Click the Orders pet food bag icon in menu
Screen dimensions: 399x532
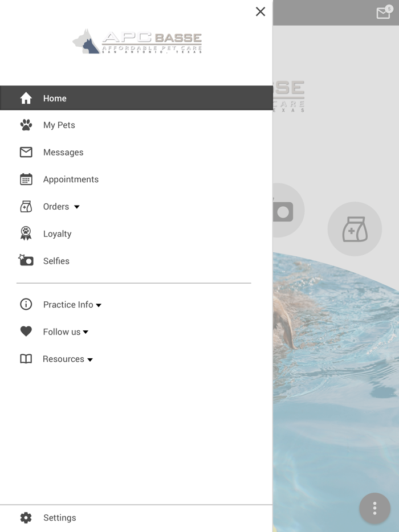pos(26,206)
